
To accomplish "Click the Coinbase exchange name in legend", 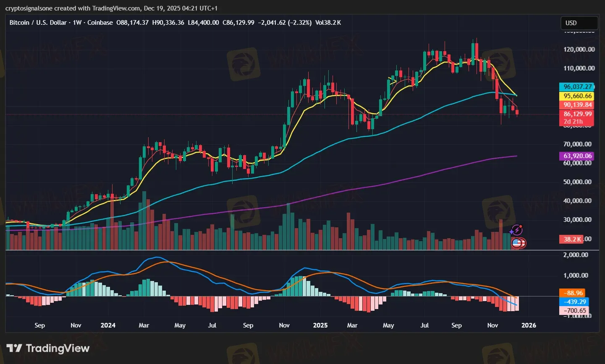I will 100,23.
